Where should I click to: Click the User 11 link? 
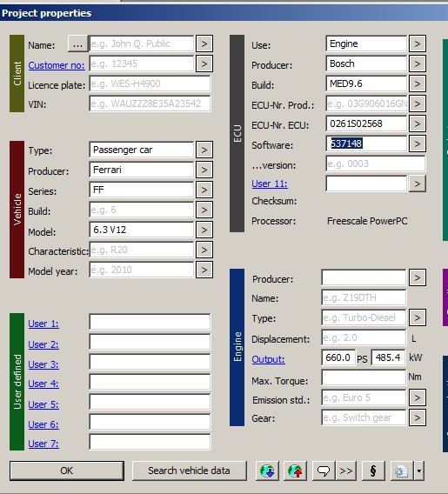(x=270, y=184)
